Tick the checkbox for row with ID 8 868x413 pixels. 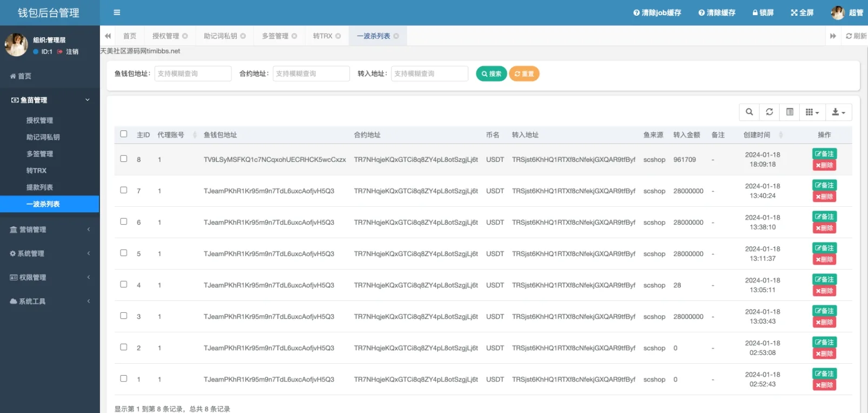[124, 159]
